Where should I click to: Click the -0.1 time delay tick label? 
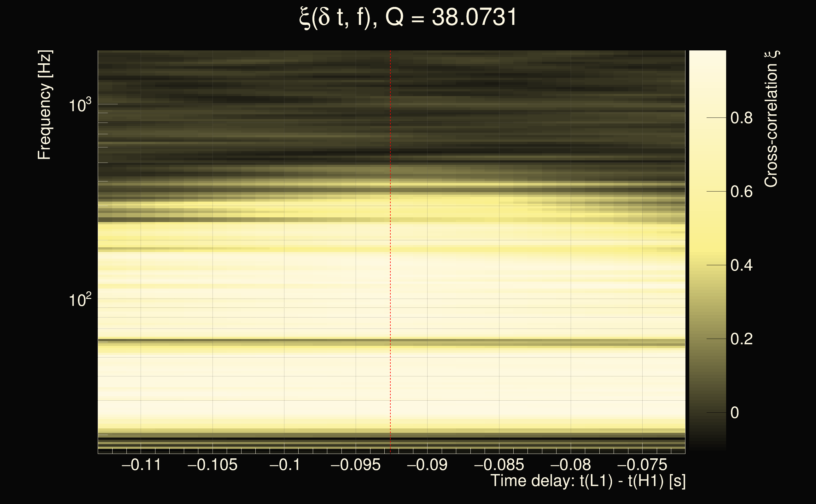[285, 465]
